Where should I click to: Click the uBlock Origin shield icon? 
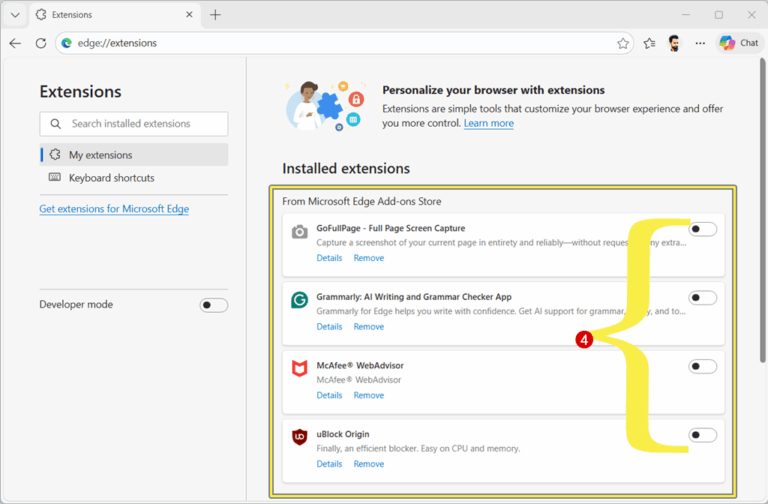coord(299,437)
